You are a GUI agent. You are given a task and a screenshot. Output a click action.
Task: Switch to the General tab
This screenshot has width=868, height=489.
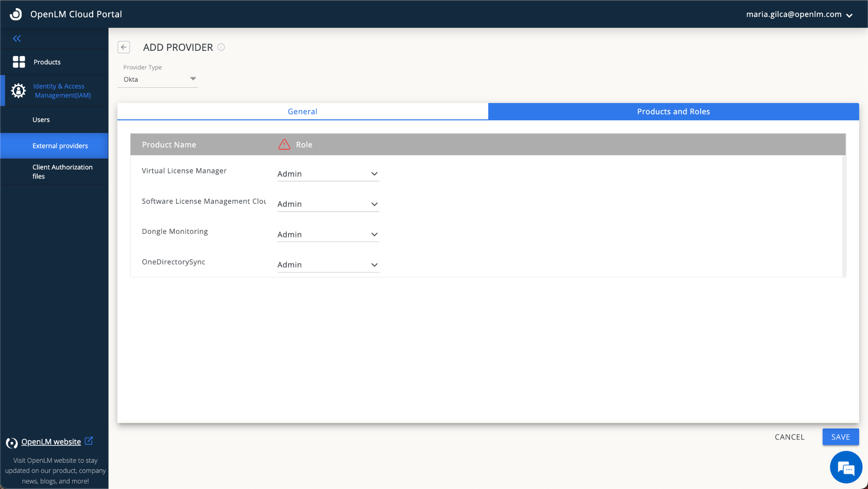(302, 111)
